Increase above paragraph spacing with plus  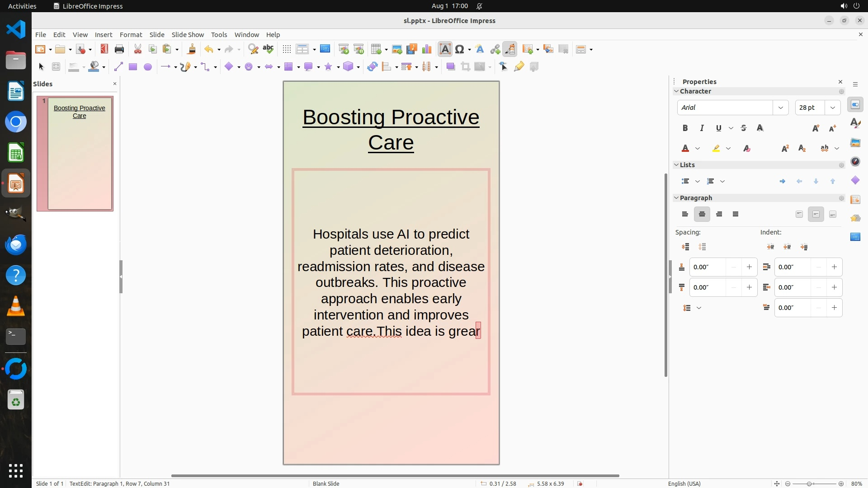coord(749,267)
